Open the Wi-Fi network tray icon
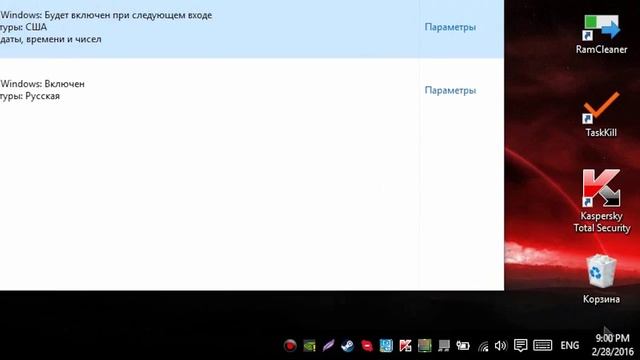This screenshot has height=360, width=640. click(483, 347)
